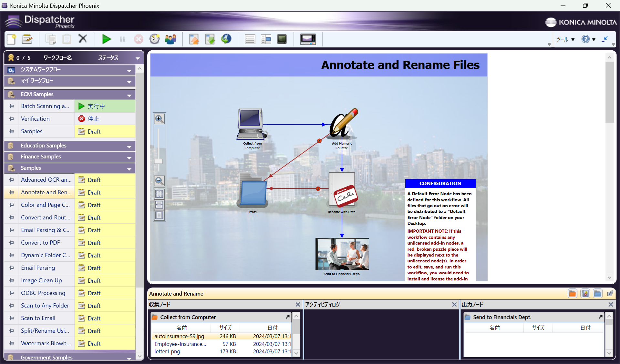Open Send to Financials Dept. folder arrow
Screen dimensions: 620x364
point(601,317)
